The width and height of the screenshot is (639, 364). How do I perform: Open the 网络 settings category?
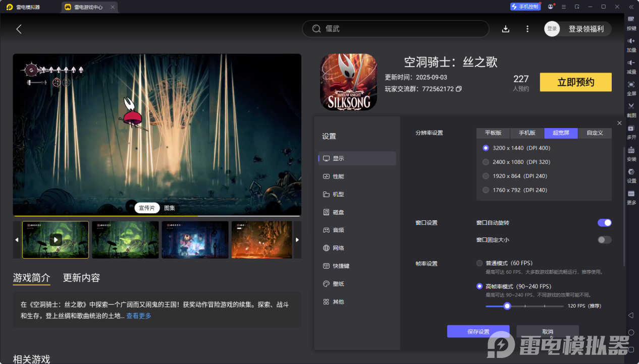pyautogui.click(x=357, y=248)
